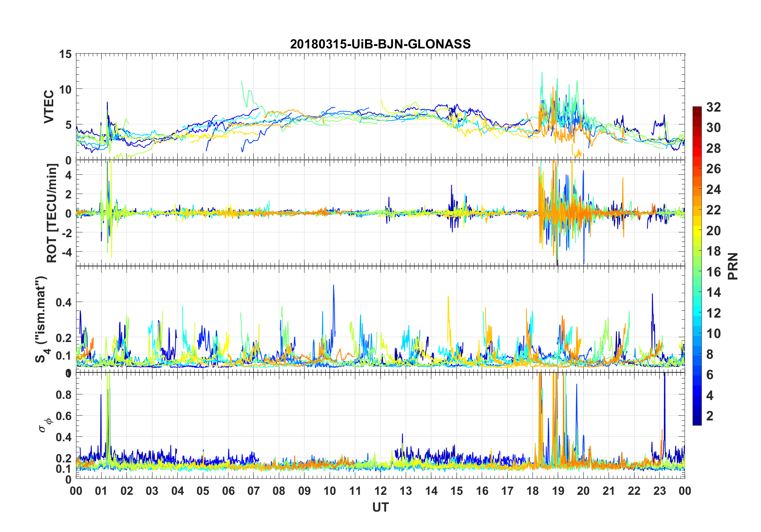Click the plot title 20180315-UiB-BJN-GLONASS

(x=380, y=44)
